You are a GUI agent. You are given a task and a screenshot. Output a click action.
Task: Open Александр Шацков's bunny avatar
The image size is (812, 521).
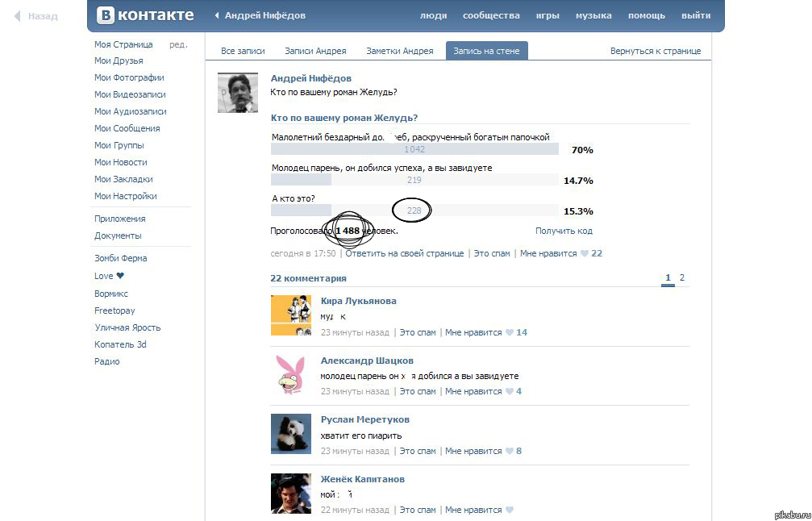(x=291, y=375)
